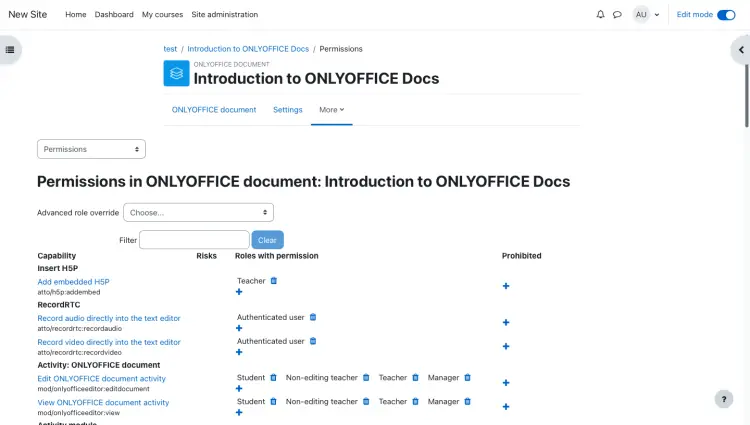
Task: Add allowed role for Edit ONLYOFFICE activity
Action: point(239,388)
